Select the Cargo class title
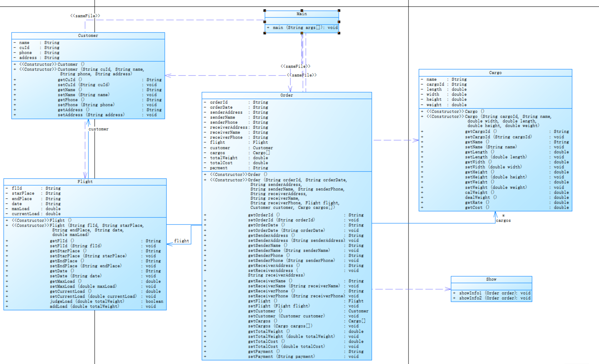Viewport: 599px width, 364px height. 495,73
